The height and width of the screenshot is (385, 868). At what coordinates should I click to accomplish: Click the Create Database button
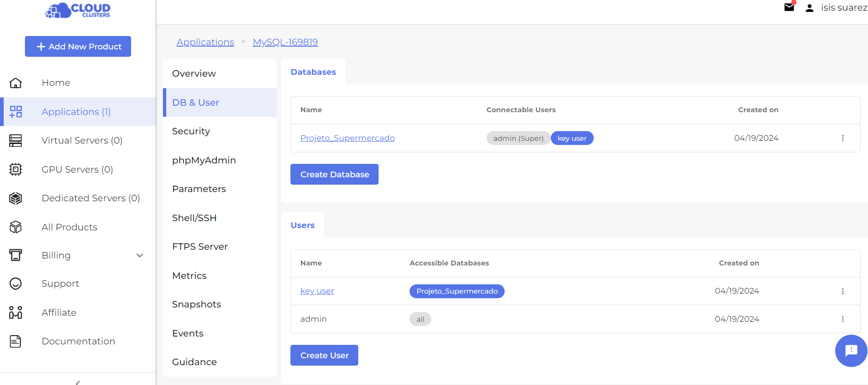coord(334,174)
